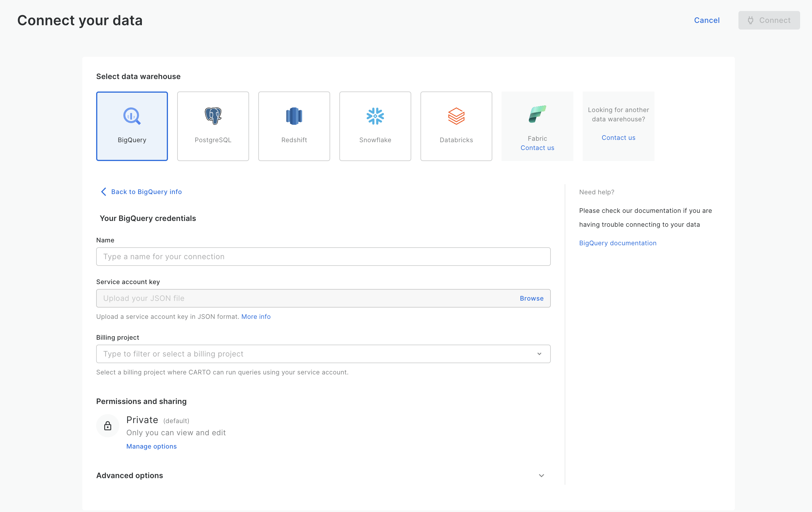Click Contact us under Fabric
Image resolution: width=812 pixels, height=512 pixels.
click(x=537, y=148)
